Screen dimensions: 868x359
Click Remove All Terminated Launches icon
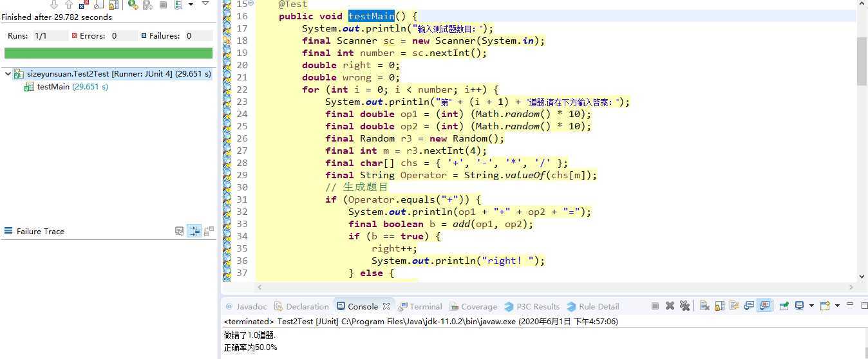click(x=684, y=306)
